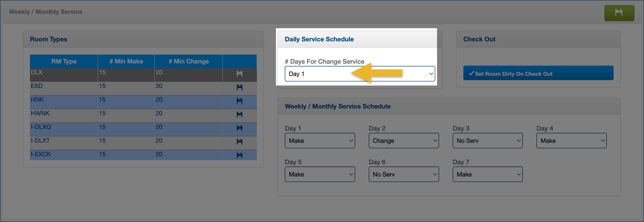Save the HWNK room type row
The width and height of the screenshot is (644, 222).
(x=239, y=114)
